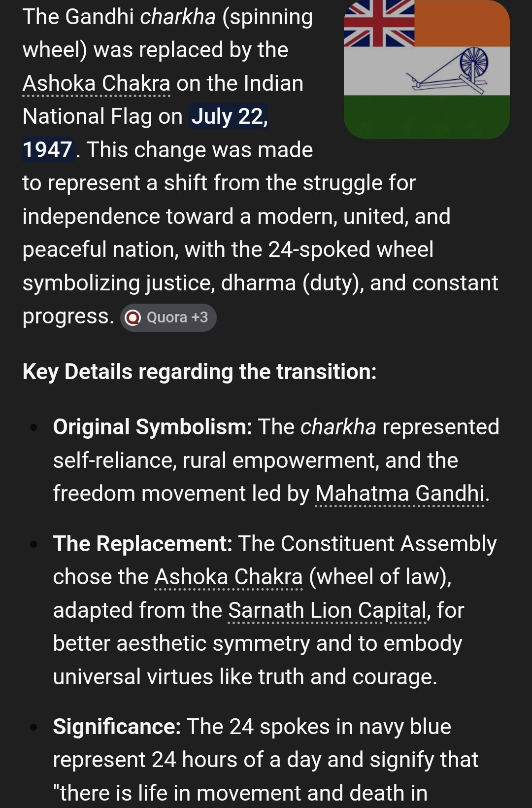Tap the highlighted "July 22," date text

(x=229, y=116)
